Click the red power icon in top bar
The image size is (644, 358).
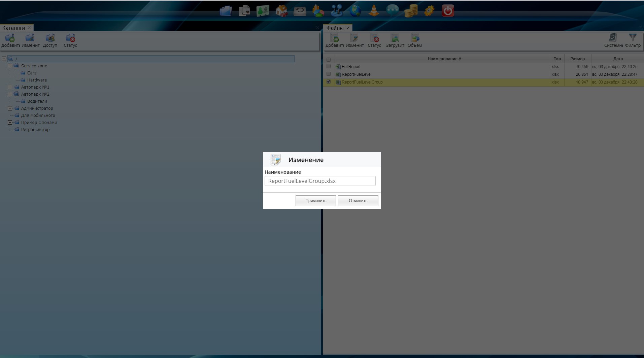coord(447,11)
